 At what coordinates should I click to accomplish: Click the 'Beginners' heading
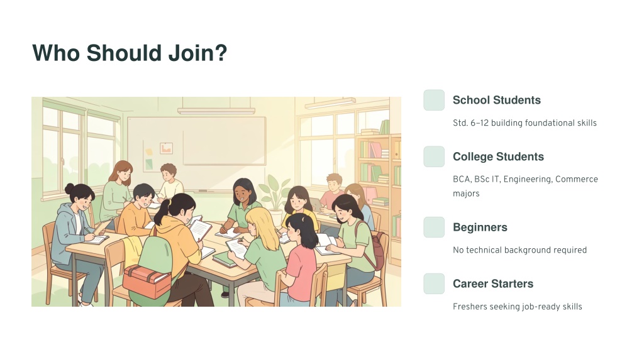click(480, 227)
